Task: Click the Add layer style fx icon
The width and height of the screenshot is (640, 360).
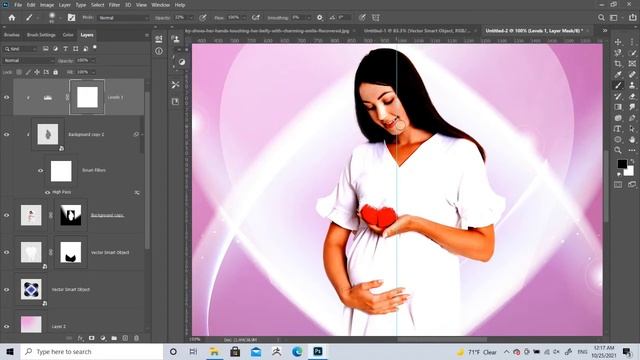Action: point(80,338)
